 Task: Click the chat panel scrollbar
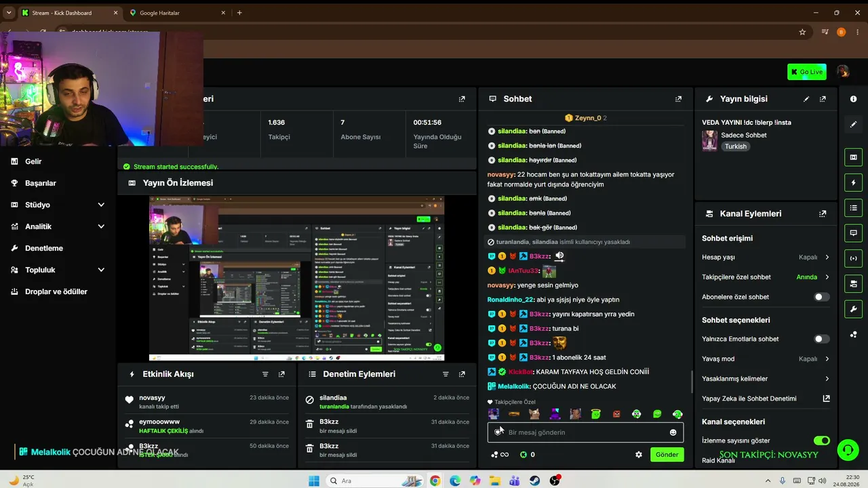tap(691, 382)
